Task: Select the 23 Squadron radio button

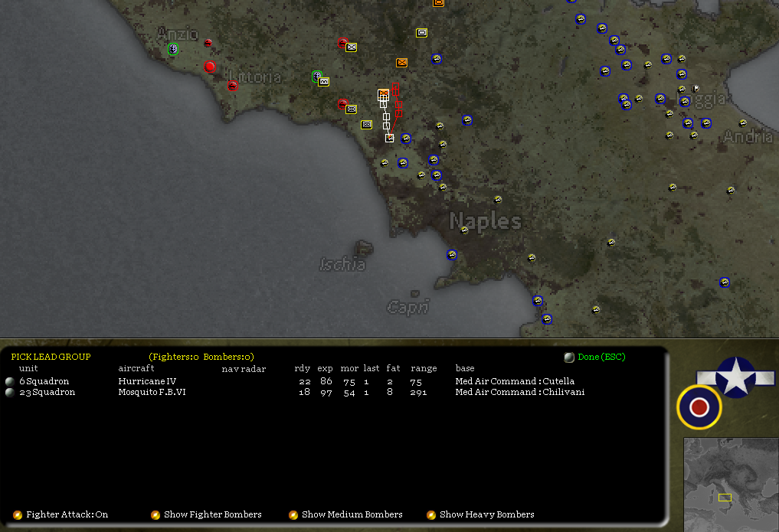Action: (x=9, y=392)
